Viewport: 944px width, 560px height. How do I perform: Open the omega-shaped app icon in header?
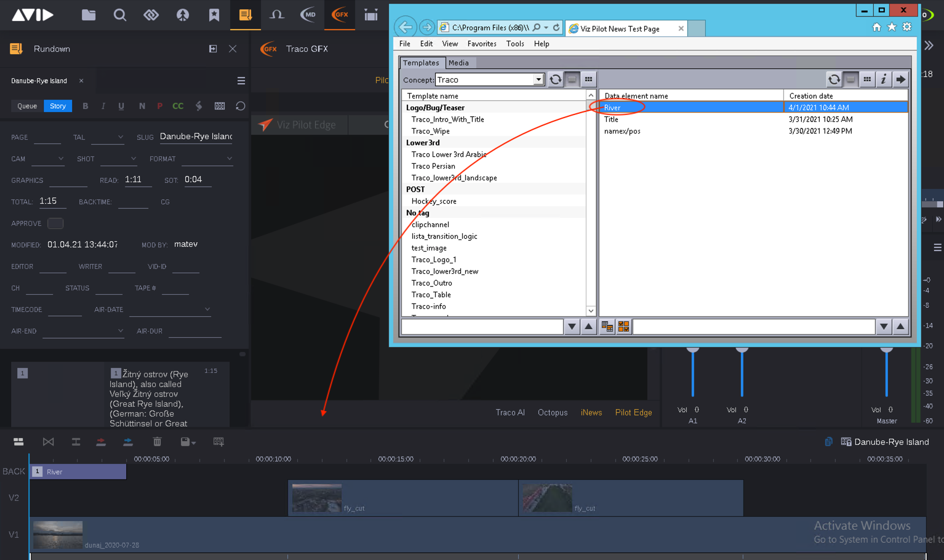277,15
